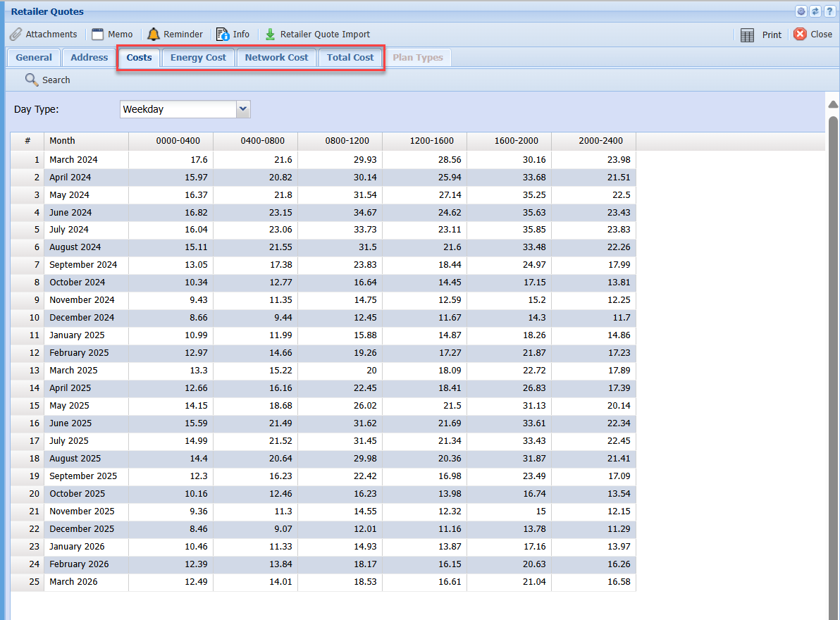Click the settings gear in title bar

(x=801, y=11)
